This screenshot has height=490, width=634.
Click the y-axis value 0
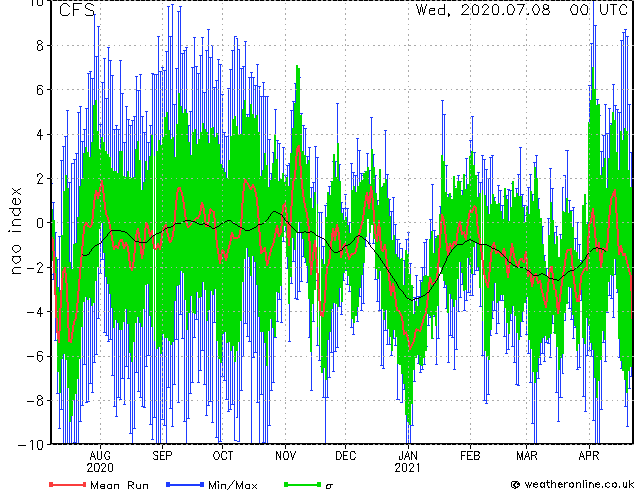point(40,223)
